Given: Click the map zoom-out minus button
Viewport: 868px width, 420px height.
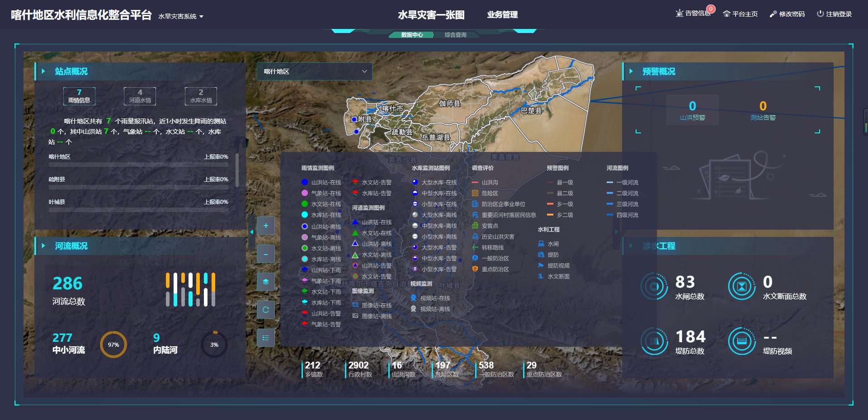Looking at the screenshot, I should 266,254.
